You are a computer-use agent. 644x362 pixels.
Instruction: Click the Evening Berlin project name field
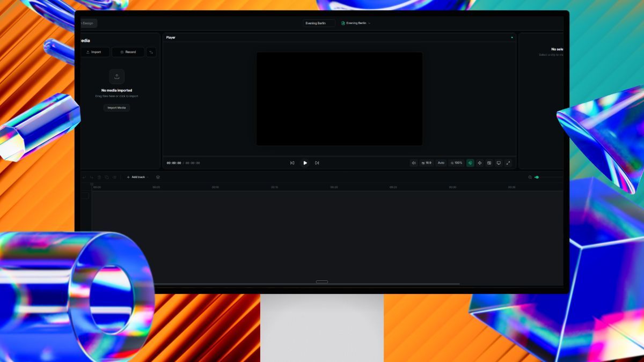click(x=319, y=23)
